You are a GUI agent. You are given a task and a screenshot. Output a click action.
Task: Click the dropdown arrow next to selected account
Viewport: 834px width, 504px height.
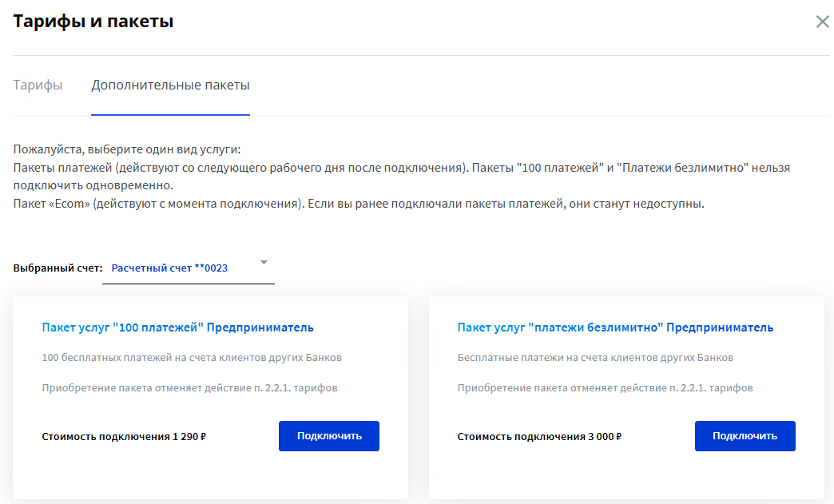pos(264,262)
